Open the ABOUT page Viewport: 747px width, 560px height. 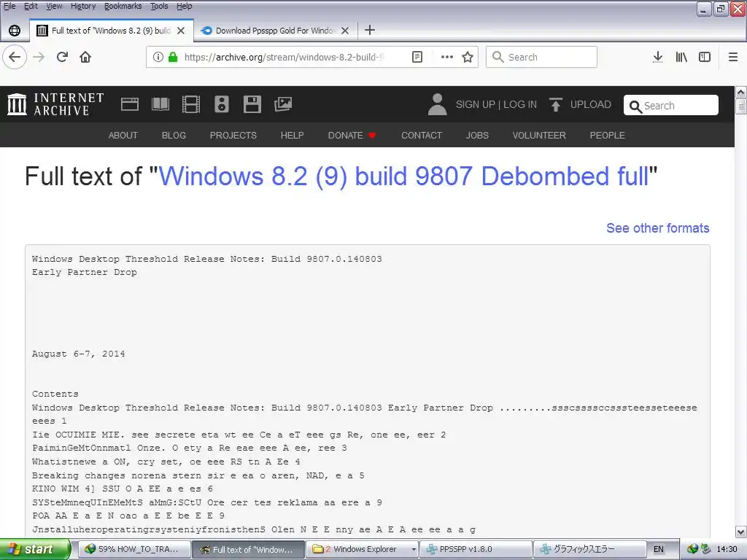tap(123, 135)
